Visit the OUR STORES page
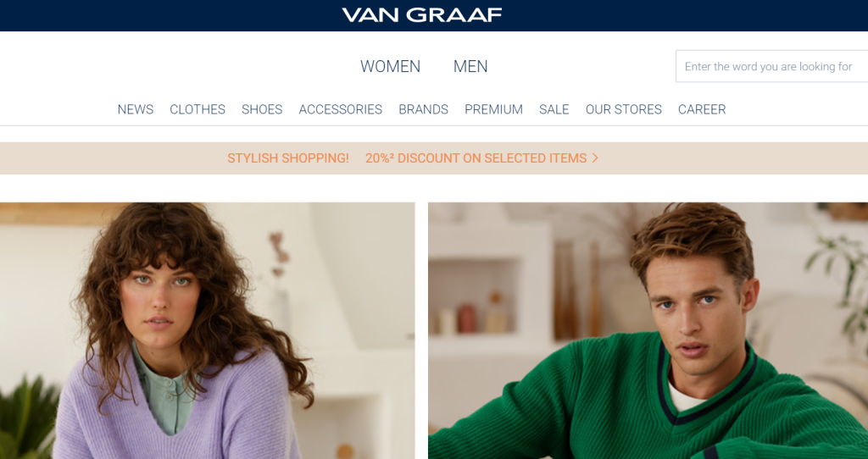 624,109
